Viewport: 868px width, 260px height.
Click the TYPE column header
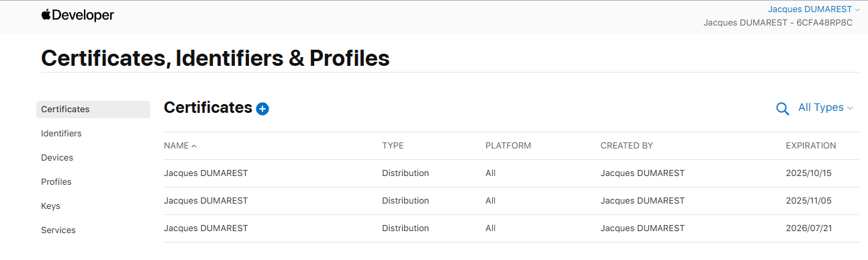(x=393, y=146)
